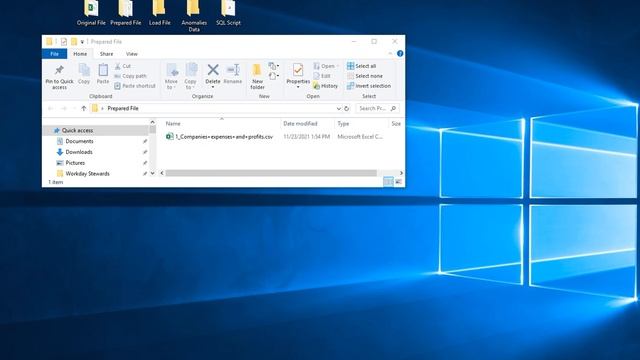Click Edit in the Open group
The image size is (640, 360).
(x=322, y=76)
